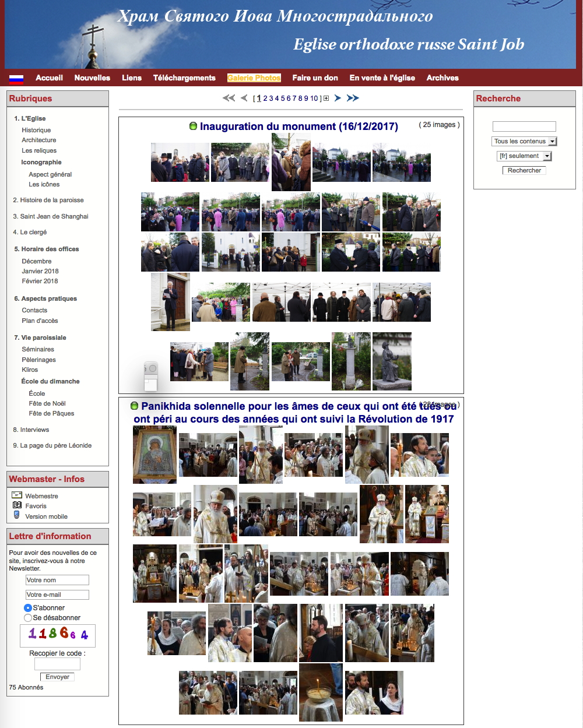Image resolution: width=583 pixels, height=728 pixels.
Task: Jump to last page with double right arrow
Action: [x=353, y=98]
